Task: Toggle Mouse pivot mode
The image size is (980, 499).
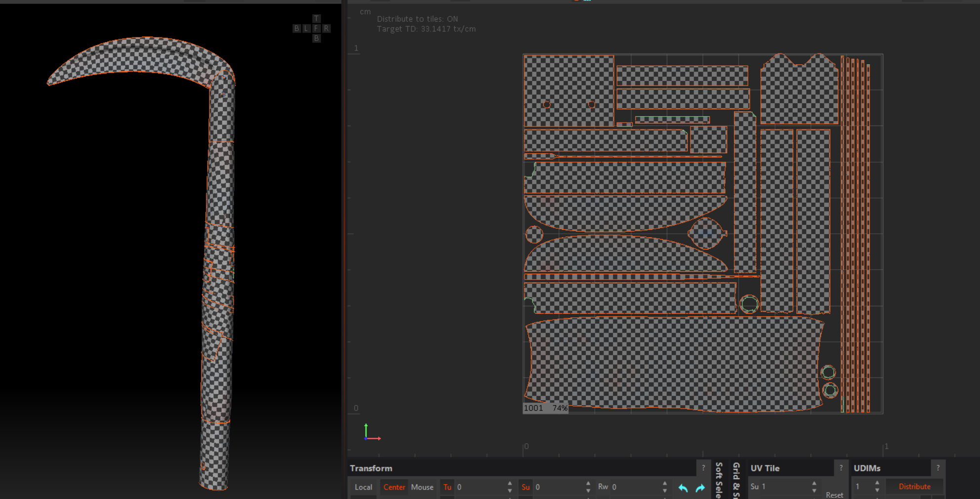Action: coord(422,487)
